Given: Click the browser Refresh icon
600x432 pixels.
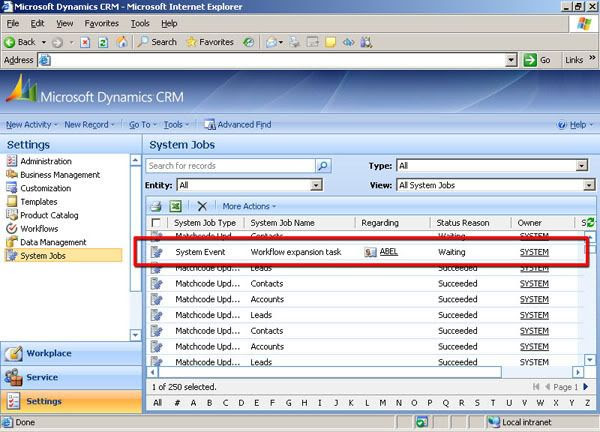Looking at the screenshot, I should tap(103, 42).
